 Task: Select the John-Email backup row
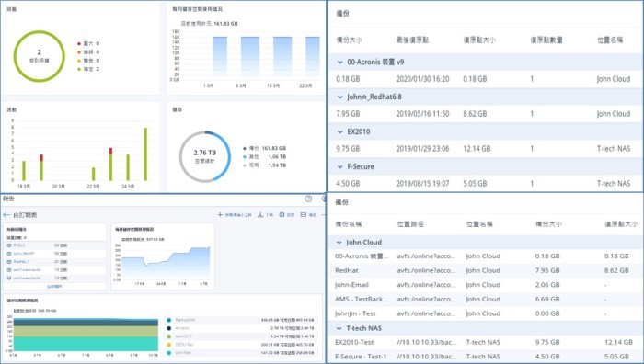point(486,285)
